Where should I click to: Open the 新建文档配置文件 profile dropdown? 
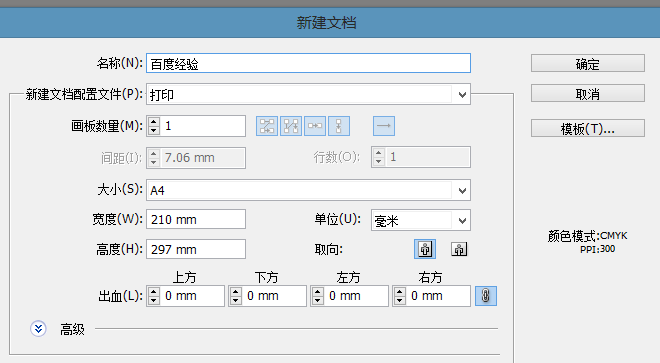pyautogui.click(x=309, y=94)
